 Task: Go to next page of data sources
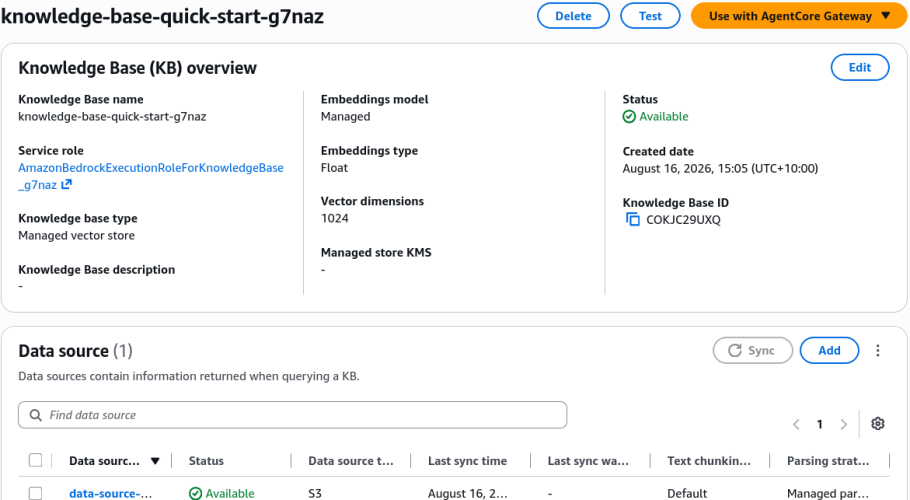click(x=844, y=425)
